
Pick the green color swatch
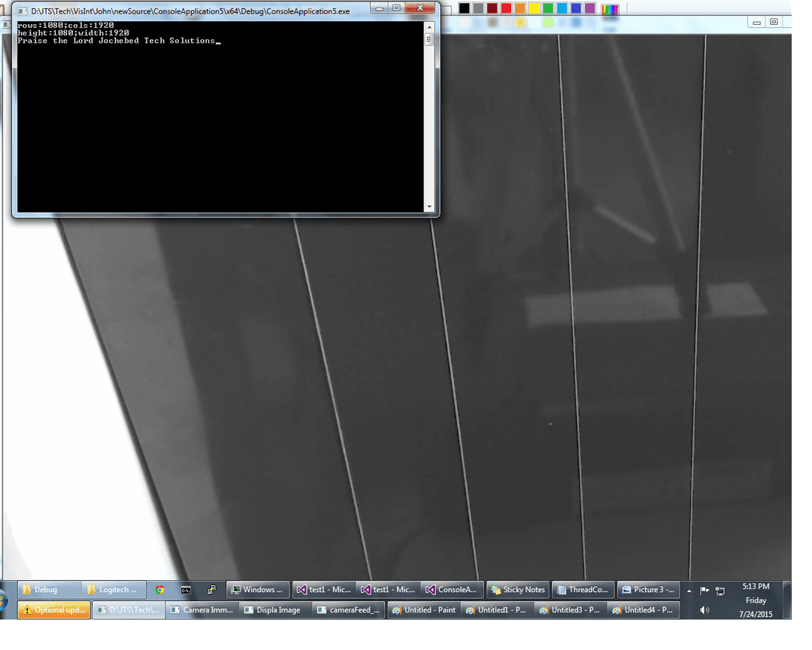click(x=548, y=8)
